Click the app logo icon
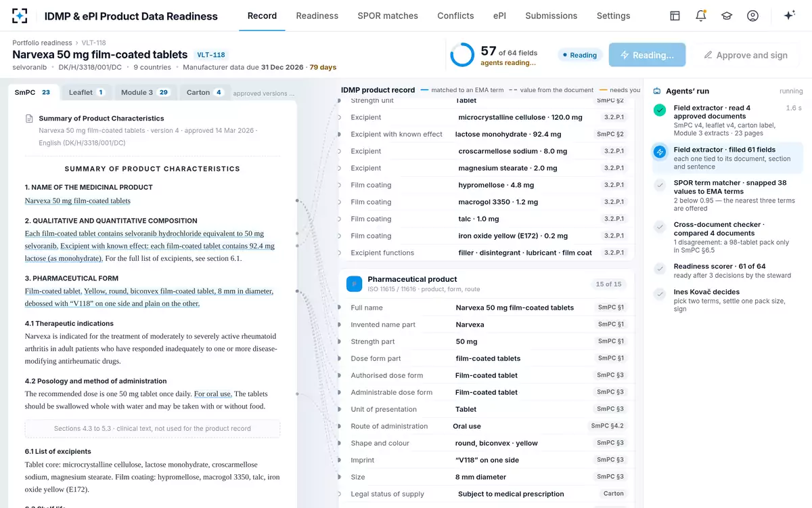Image resolution: width=812 pixels, height=508 pixels. (x=20, y=16)
